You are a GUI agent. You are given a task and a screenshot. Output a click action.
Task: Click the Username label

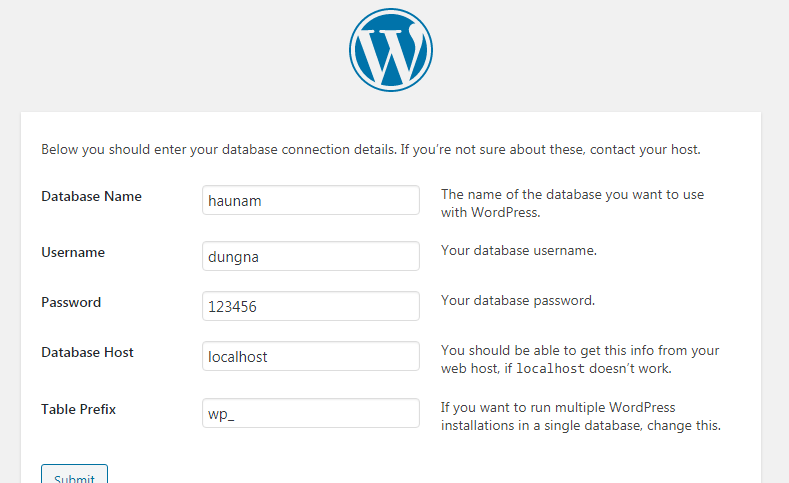[x=73, y=252]
